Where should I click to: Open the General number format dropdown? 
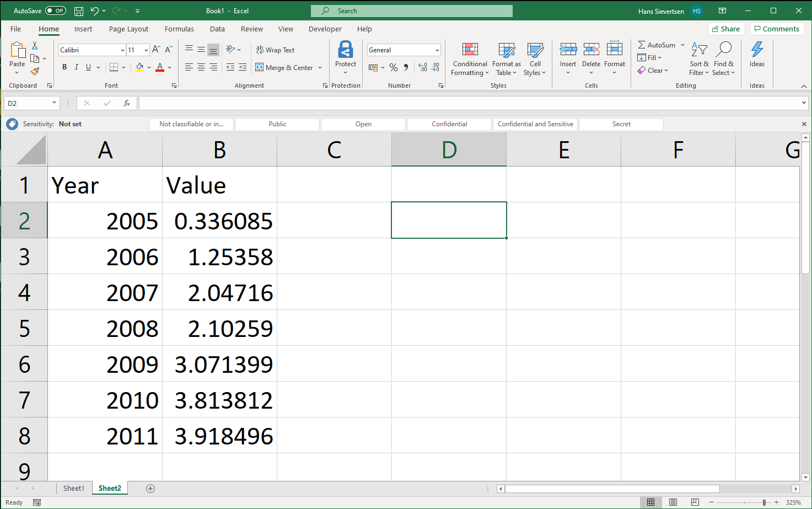tap(437, 50)
